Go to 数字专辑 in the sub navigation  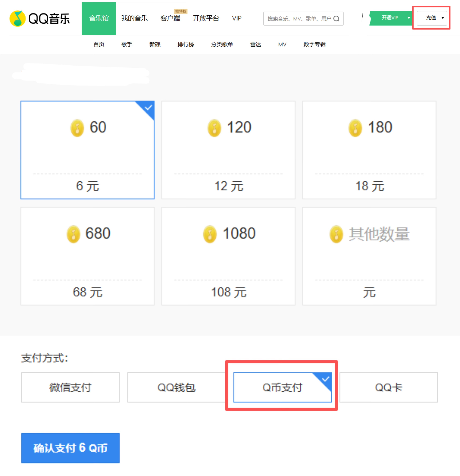[314, 44]
